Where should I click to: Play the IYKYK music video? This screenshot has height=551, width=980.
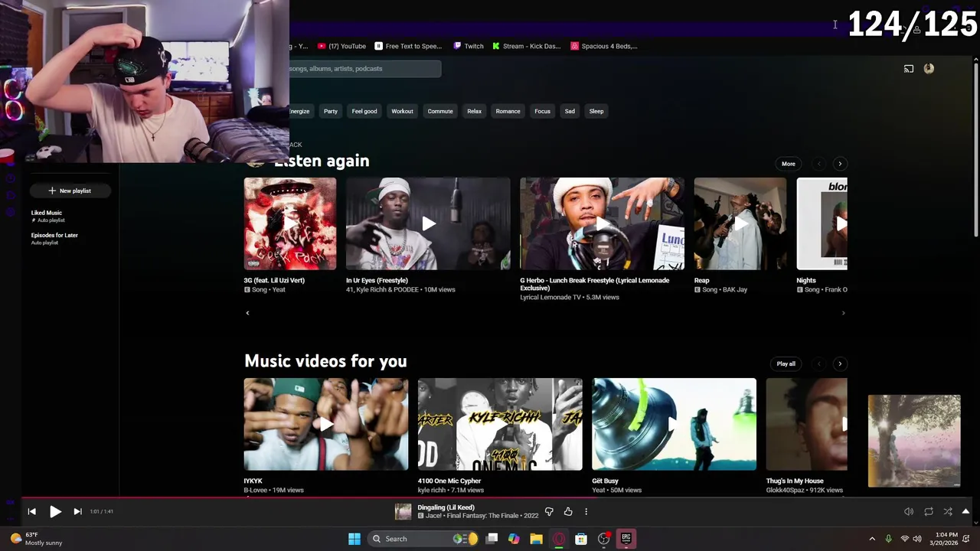[326, 424]
